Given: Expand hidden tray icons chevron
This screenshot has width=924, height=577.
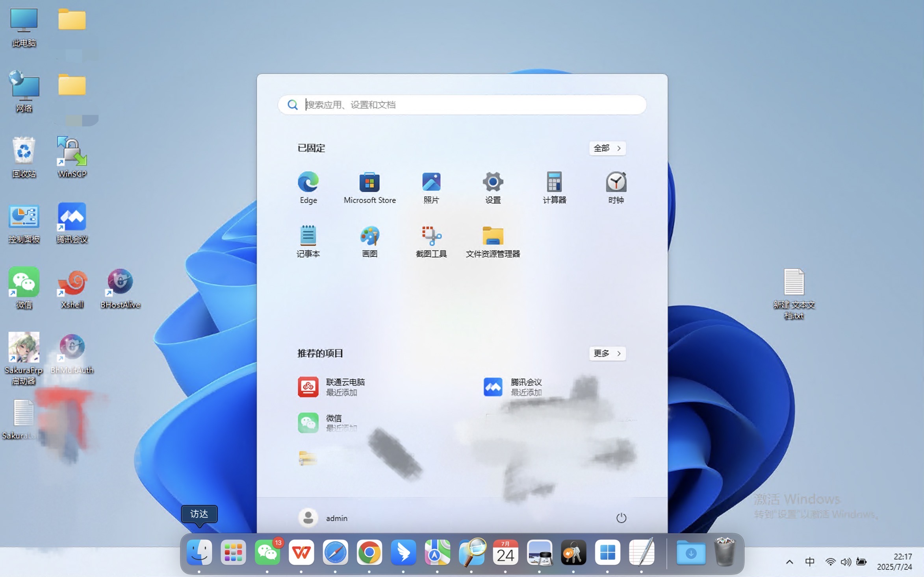Looking at the screenshot, I should pos(789,562).
